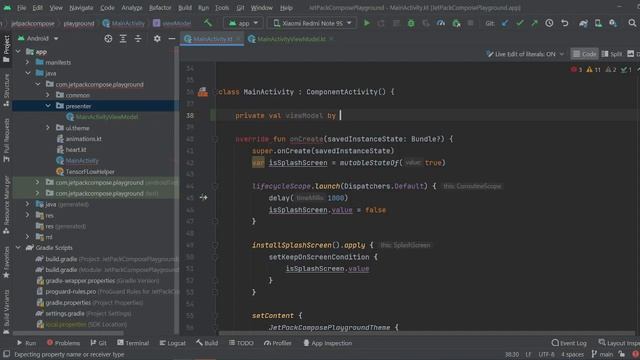
Task: Click the warnings count indicator in editor
Action: point(593,70)
